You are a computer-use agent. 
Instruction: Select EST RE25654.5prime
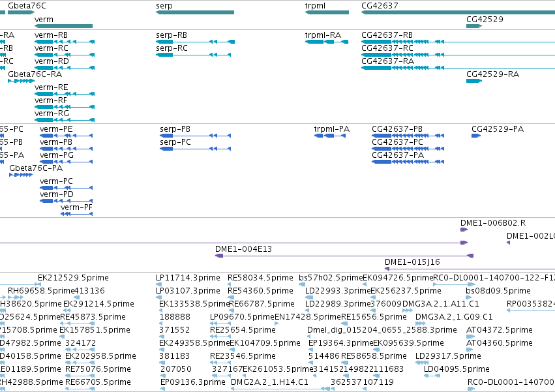[243, 330]
